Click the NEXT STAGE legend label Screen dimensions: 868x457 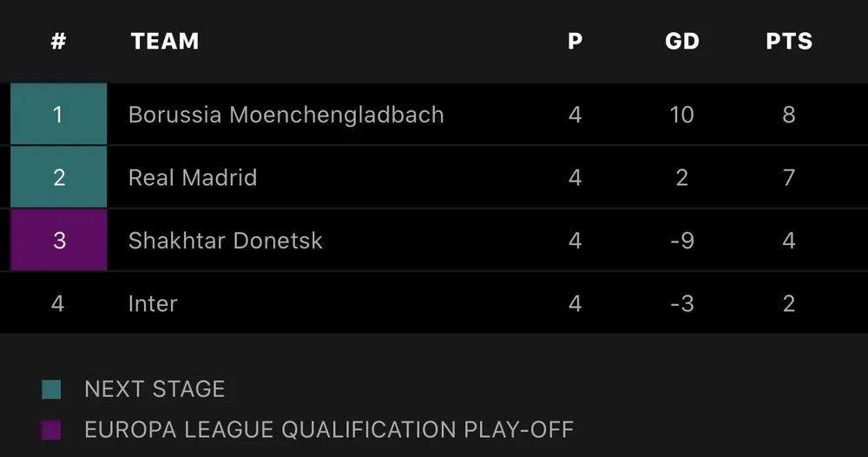pyautogui.click(x=155, y=389)
